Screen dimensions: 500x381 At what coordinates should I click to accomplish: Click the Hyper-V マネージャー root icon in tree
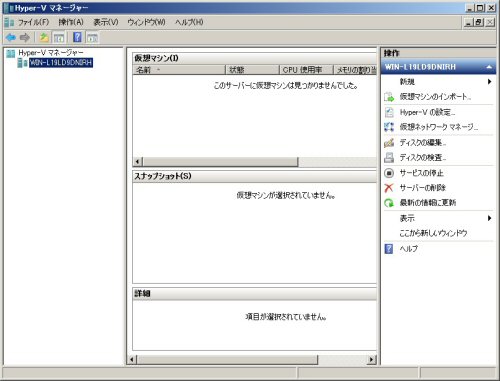point(11,53)
